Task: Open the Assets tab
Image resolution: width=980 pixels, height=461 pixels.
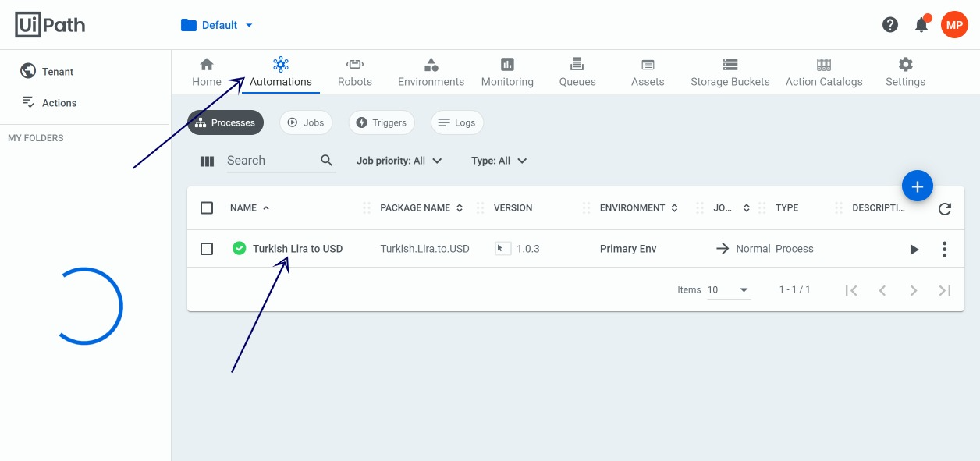Action: point(648,72)
